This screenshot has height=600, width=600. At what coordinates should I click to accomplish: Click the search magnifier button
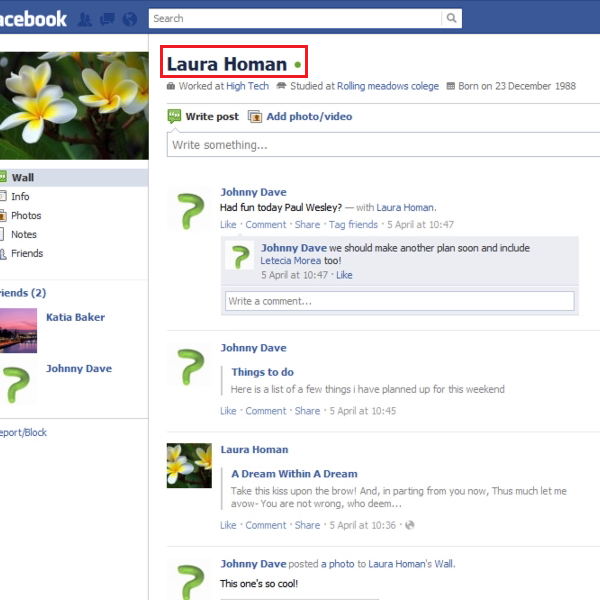(x=452, y=18)
